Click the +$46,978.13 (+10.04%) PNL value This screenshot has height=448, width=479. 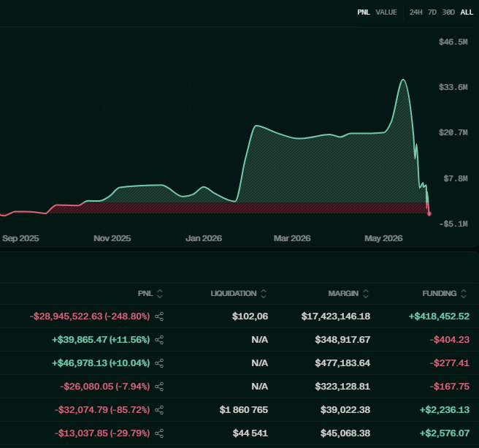click(x=101, y=363)
